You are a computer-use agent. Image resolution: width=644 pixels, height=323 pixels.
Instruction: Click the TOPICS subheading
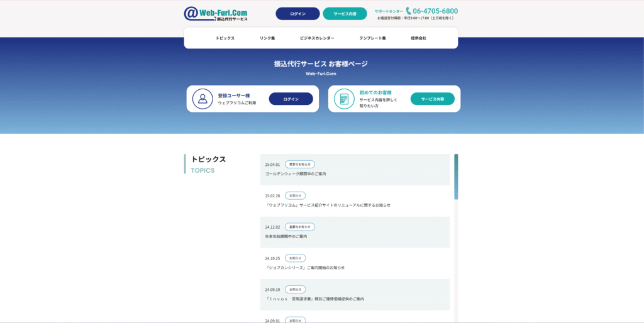tap(203, 170)
